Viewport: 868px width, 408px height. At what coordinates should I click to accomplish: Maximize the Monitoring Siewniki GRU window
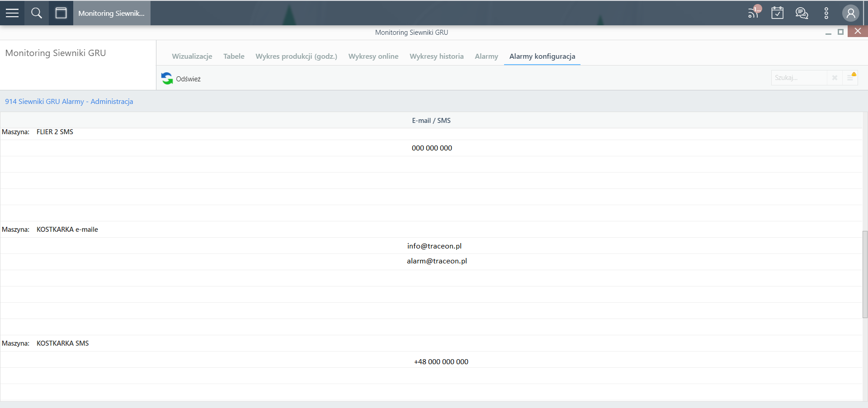[840, 32]
